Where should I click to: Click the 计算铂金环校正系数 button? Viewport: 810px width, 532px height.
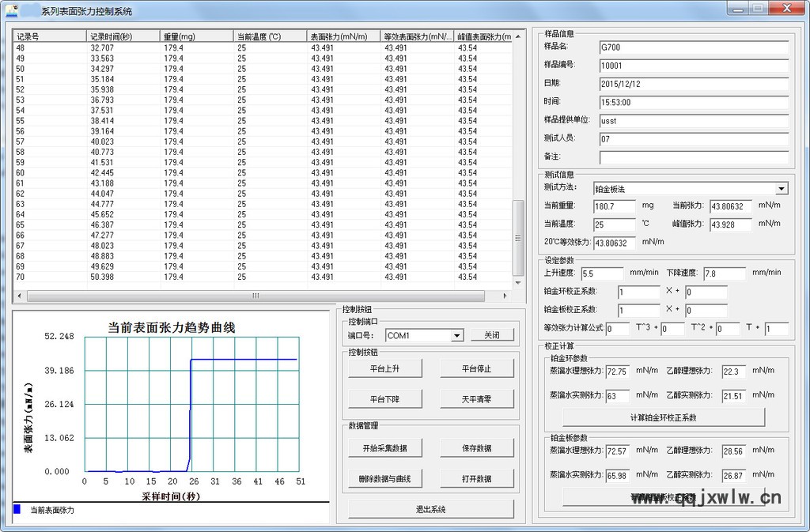(664, 417)
